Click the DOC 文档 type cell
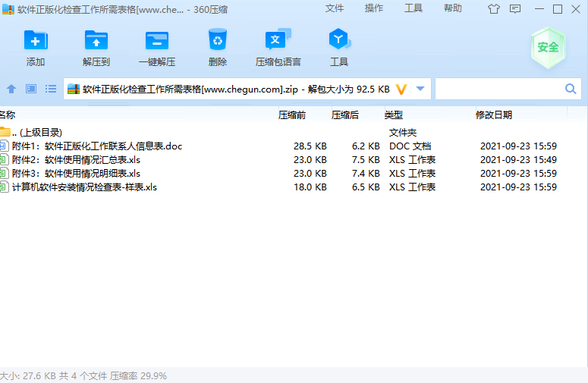The width and height of the screenshot is (588, 383). pyautogui.click(x=410, y=146)
